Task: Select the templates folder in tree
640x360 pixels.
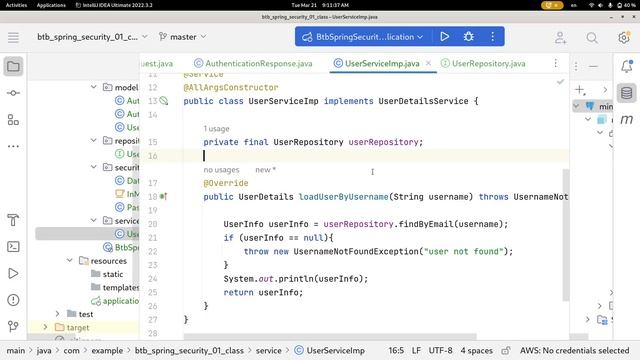Action: [115, 287]
